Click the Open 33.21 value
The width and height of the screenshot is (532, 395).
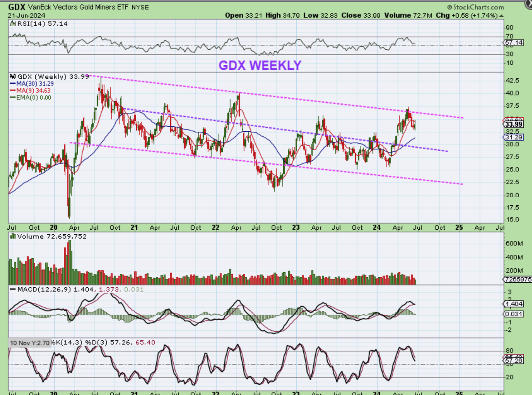[243, 16]
